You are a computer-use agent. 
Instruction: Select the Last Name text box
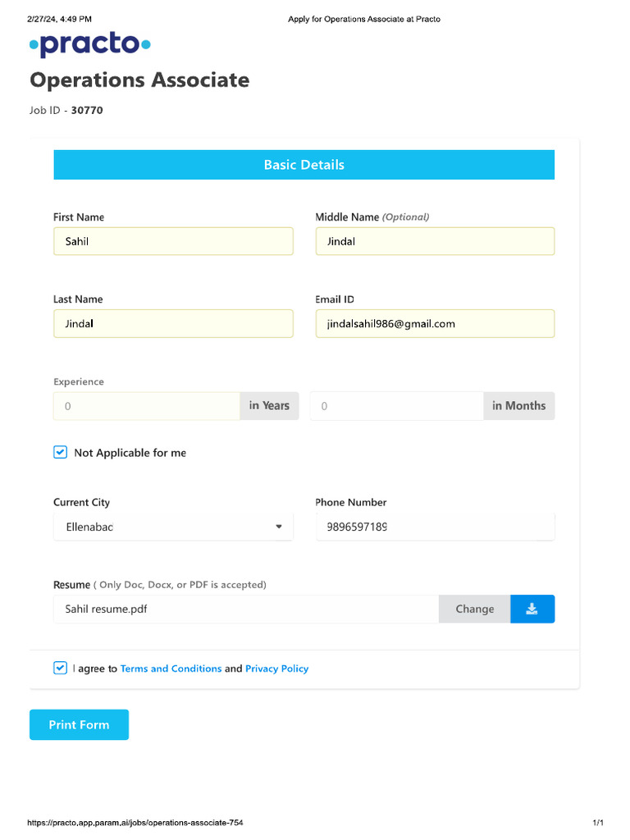tap(172, 323)
